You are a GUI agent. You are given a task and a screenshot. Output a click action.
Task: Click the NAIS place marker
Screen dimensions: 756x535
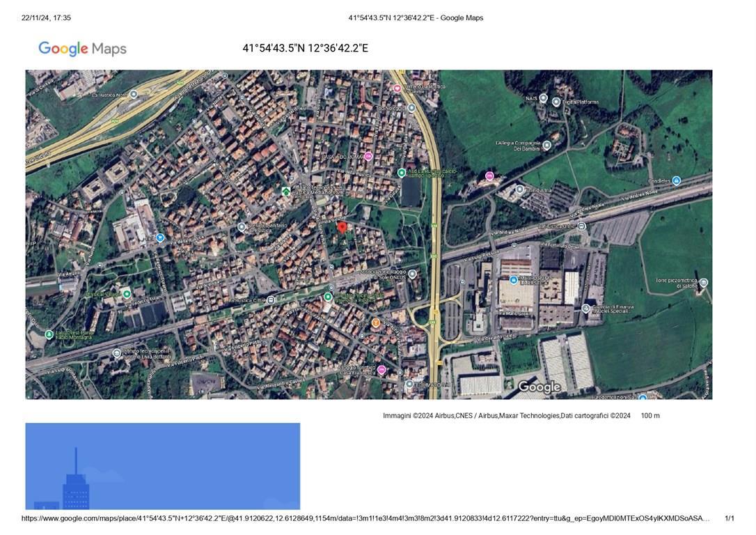(x=544, y=98)
